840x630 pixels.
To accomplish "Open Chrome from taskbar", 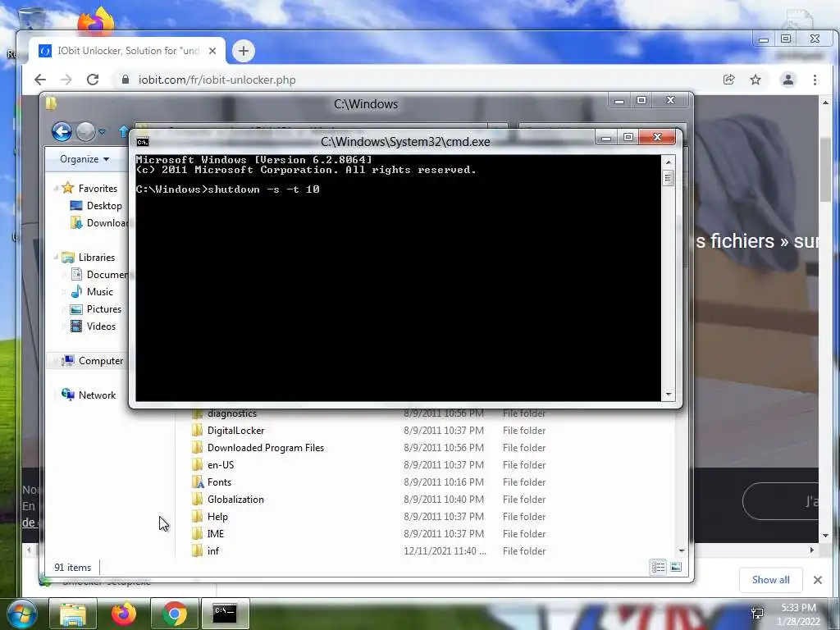I will [175, 614].
